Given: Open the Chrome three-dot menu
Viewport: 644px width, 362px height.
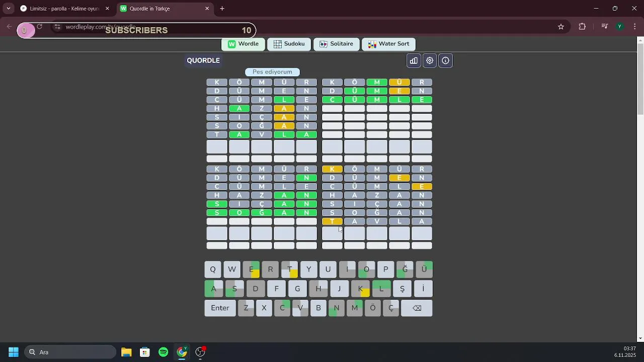Looking at the screenshot, I should [634, 27].
